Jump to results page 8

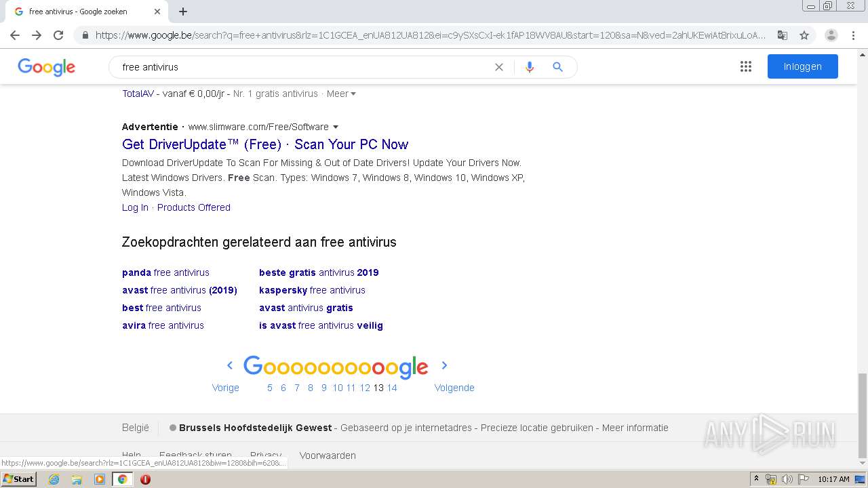pyautogui.click(x=311, y=388)
